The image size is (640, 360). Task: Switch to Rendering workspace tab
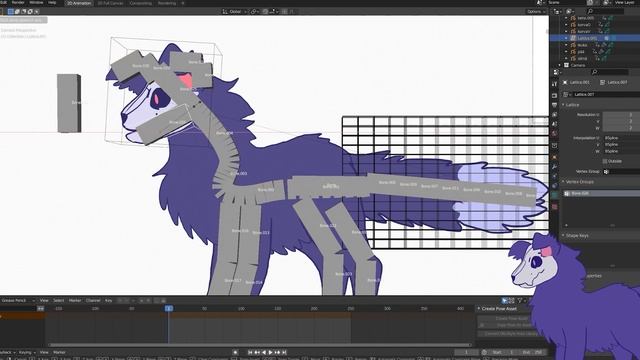tap(167, 3)
